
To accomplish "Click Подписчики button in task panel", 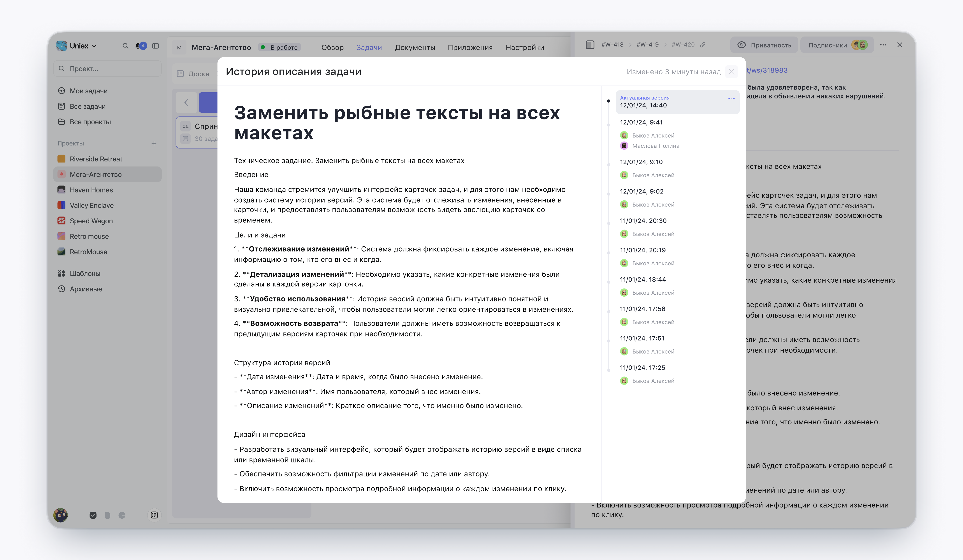I will click(x=837, y=45).
